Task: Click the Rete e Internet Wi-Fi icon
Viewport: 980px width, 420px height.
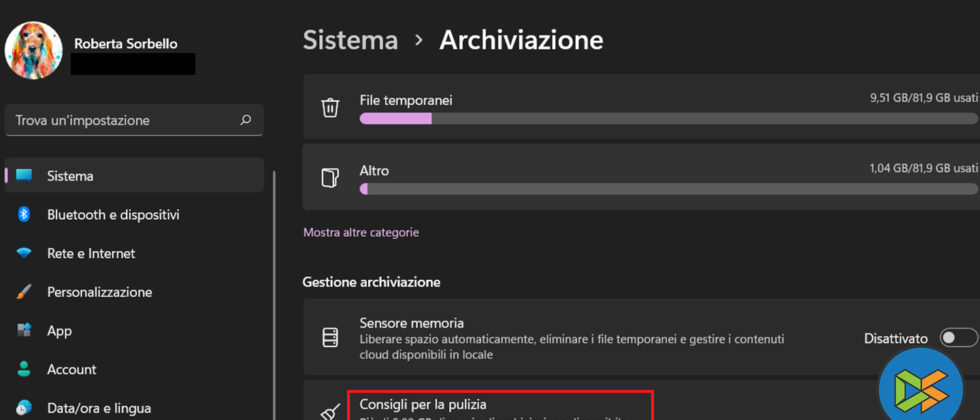Action: click(x=24, y=254)
